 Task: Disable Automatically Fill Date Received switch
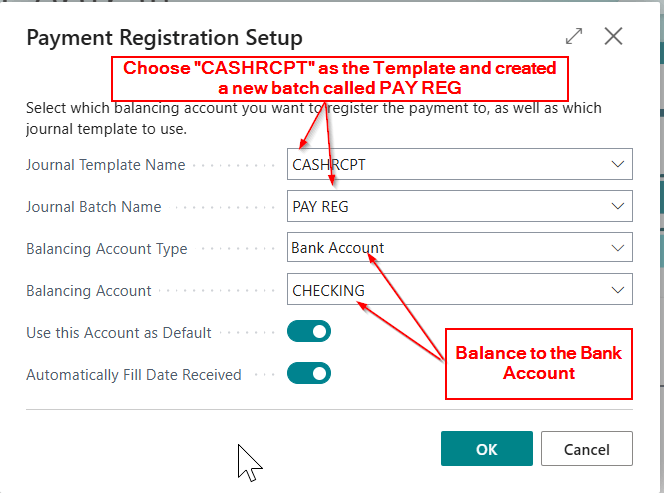click(x=309, y=374)
